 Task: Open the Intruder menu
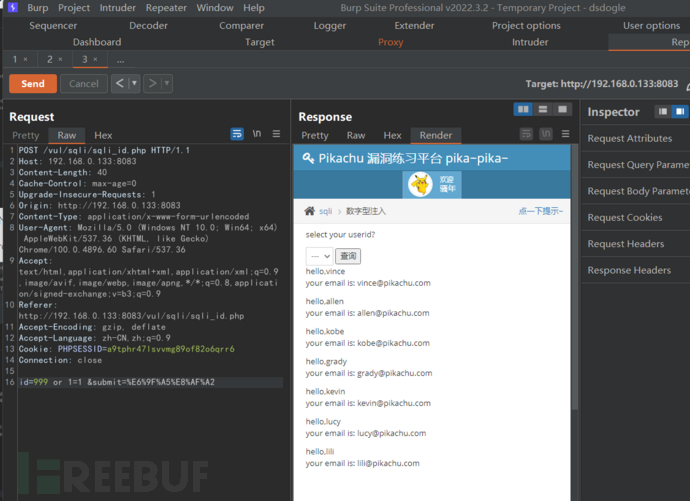117,8
